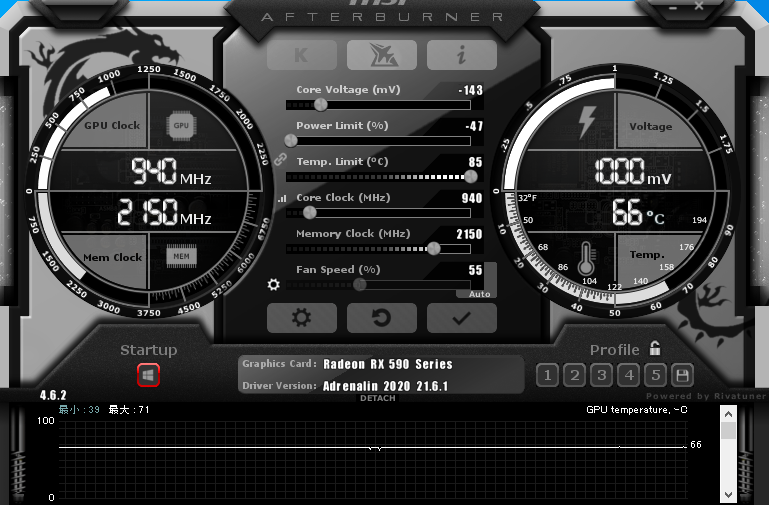Adjust the Power Limit slider handle
Viewport: 769px width, 505px height.
[291, 141]
